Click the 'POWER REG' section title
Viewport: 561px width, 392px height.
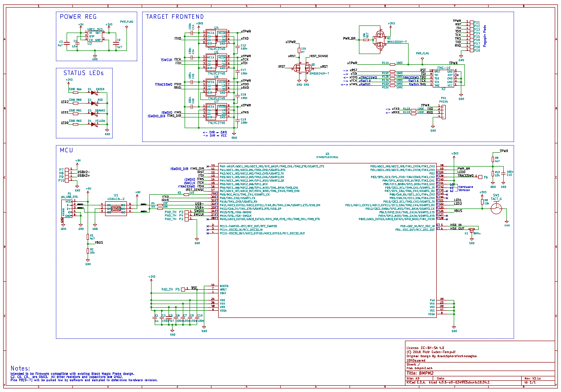point(78,17)
